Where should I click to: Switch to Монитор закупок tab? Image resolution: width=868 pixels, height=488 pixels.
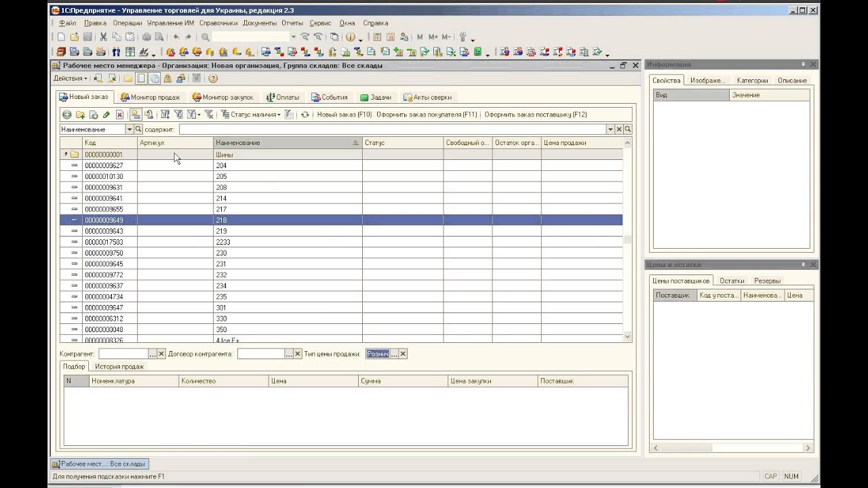pos(222,97)
